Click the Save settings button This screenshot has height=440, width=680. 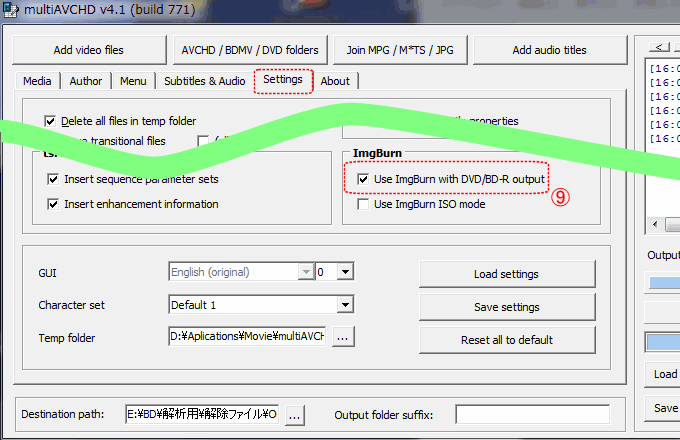(506, 307)
